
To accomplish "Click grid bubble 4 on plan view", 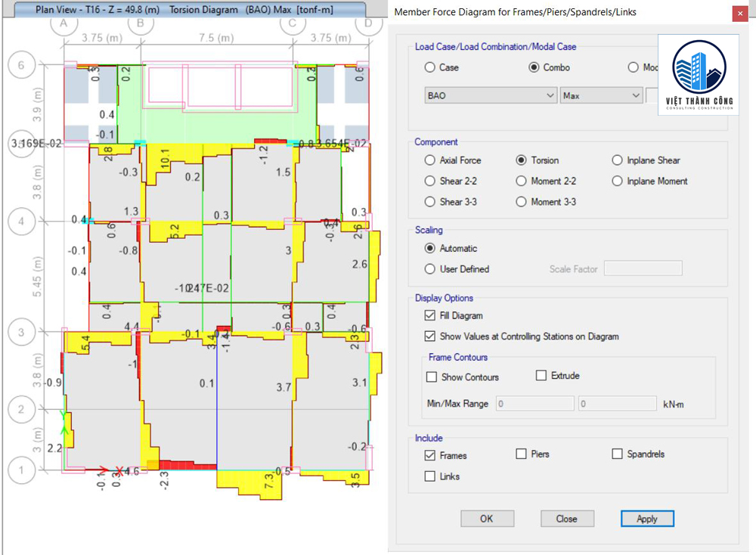I will coord(21,222).
